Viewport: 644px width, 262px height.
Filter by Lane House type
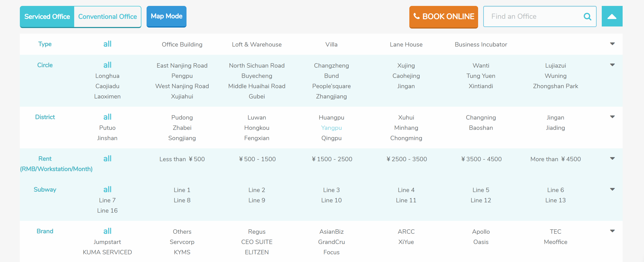coord(406,44)
